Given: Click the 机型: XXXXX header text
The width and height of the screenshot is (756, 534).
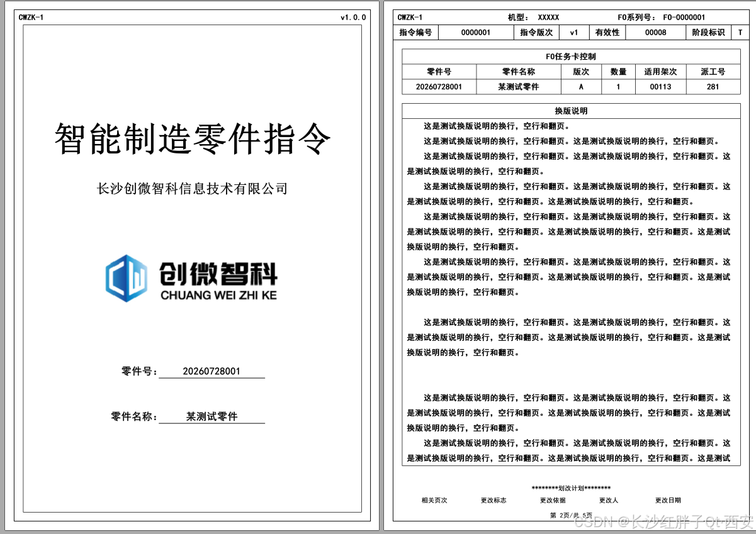Looking at the screenshot, I should pyautogui.click(x=533, y=18).
